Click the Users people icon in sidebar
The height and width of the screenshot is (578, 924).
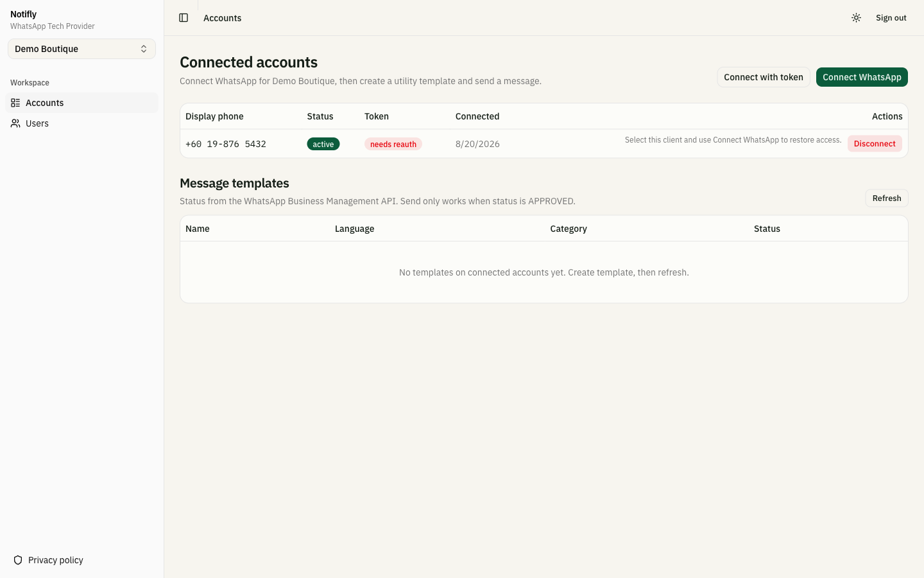15,123
